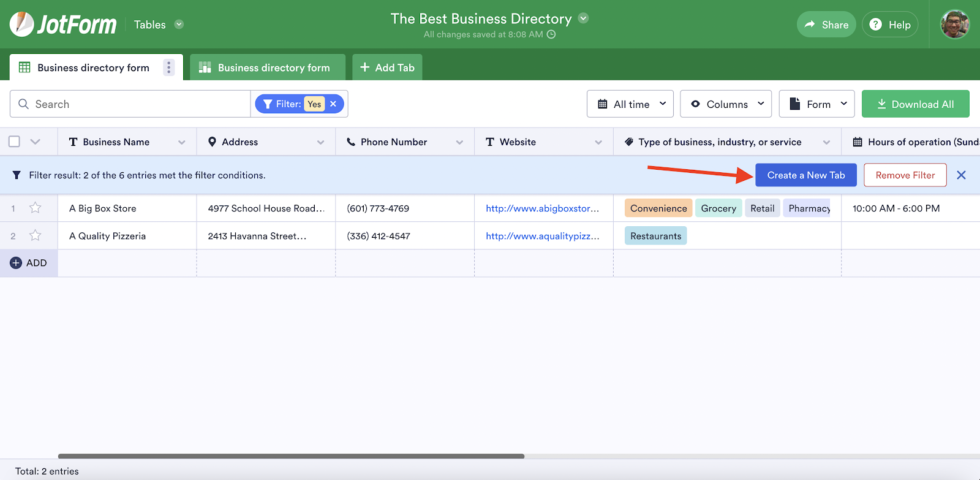Viewport: 980px width, 480px height.
Task: Click the JotForm logo icon
Action: point(22,25)
